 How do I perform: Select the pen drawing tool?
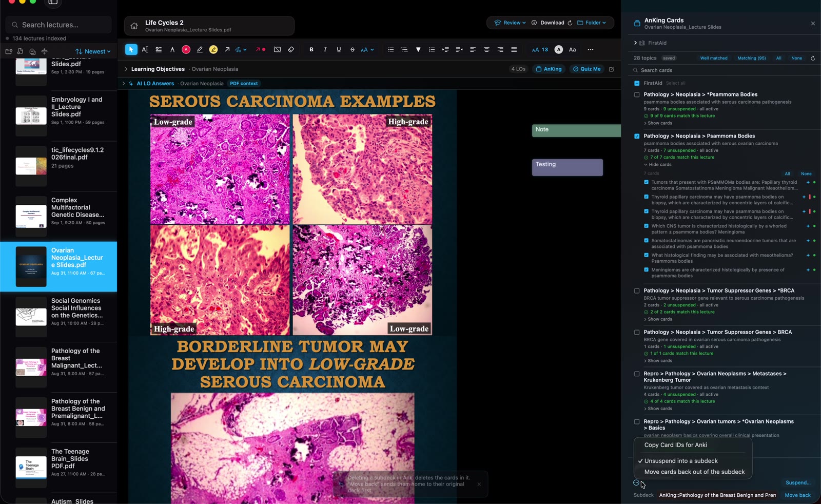[x=200, y=50]
